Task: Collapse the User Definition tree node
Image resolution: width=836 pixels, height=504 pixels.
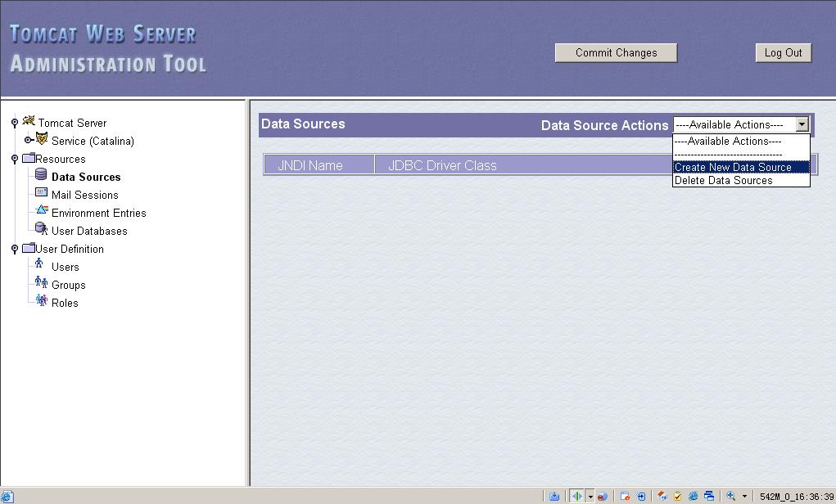Action: 15,250
